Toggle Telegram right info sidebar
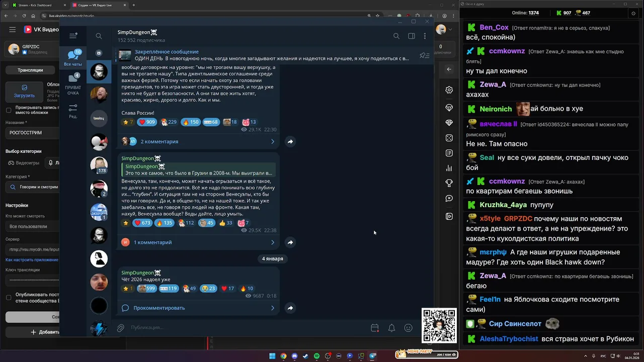Image resolution: width=644 pixels, height=362 pixels. click(x=412, y=36)
